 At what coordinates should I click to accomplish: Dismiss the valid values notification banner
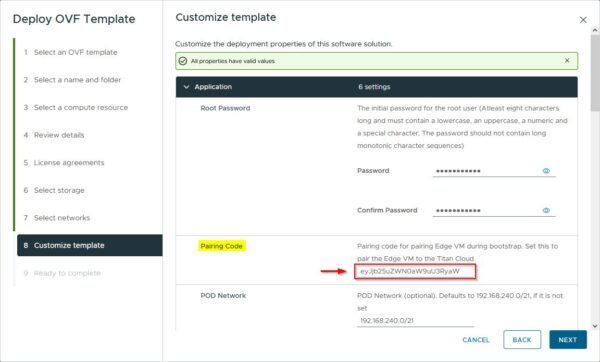coord(567,60)
